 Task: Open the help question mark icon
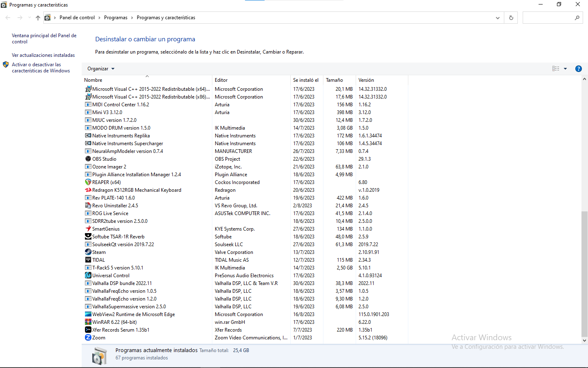pos(578,69)
